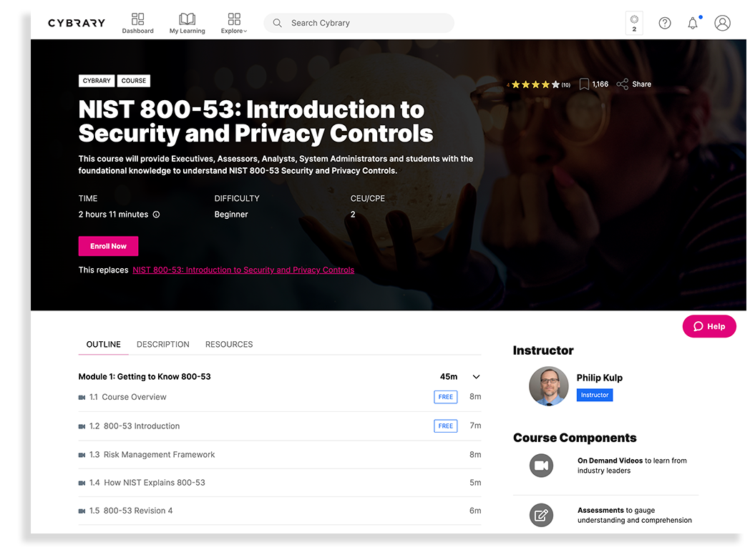Click video icon for 1.4 How NIST Explains

[82, 483]
